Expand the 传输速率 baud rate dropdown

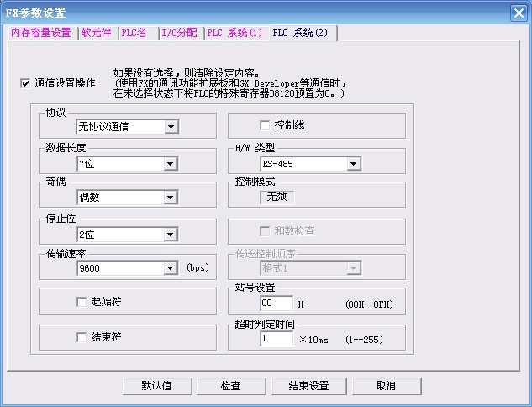tap(171, 268)
